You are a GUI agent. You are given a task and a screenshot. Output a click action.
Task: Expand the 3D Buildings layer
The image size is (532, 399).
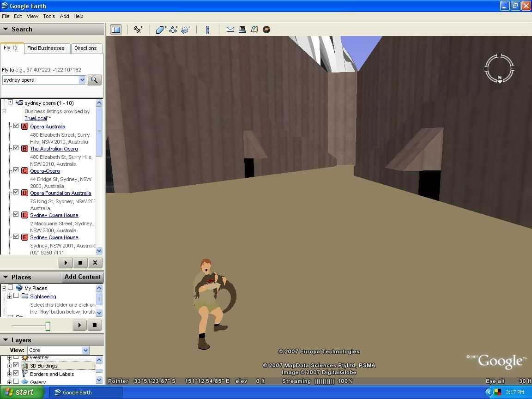tap(10, 366)
